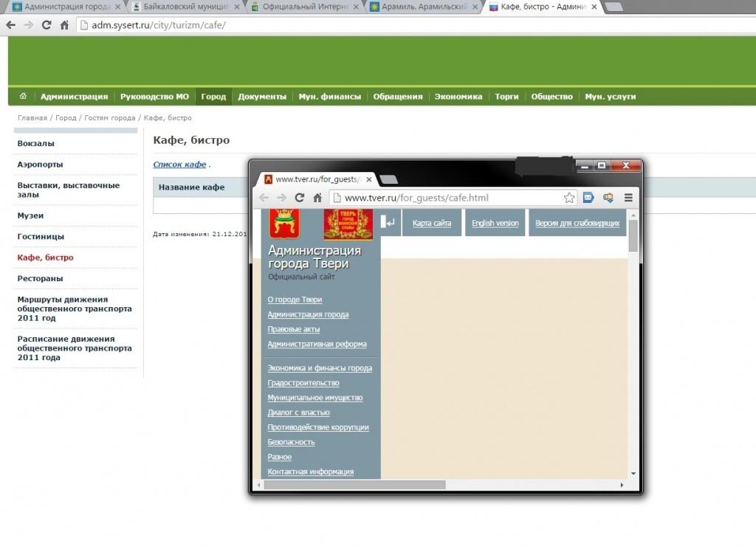
Task: Open the Документы menu item
Action: pyautogui.click(x=261, y=97)
